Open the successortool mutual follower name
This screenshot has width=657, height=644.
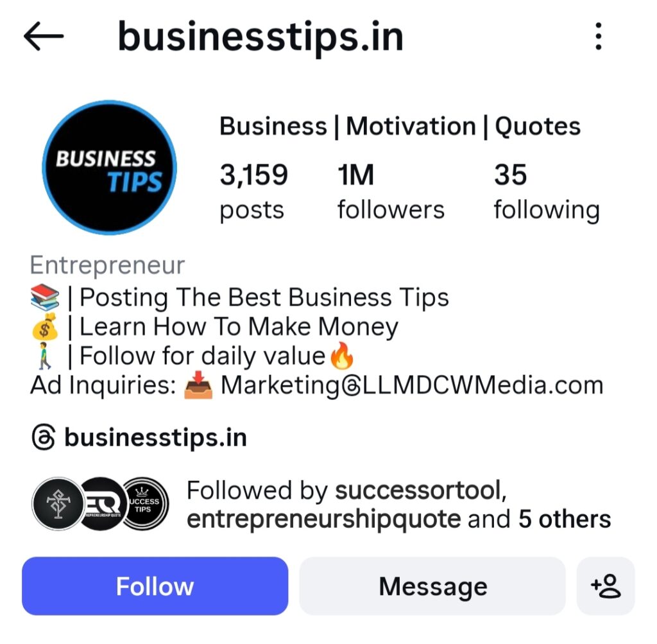(421, 490)
